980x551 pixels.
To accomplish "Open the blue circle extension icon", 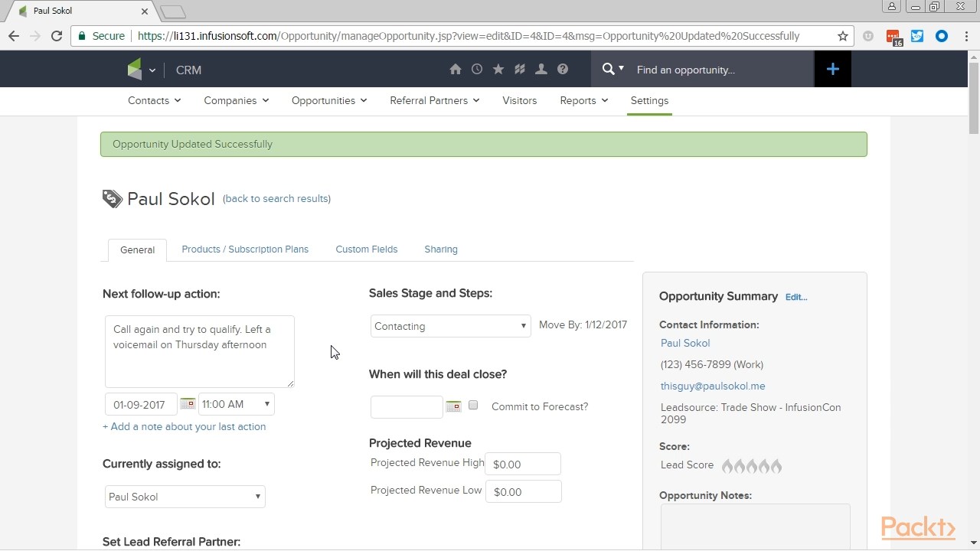I will pyautogui.click(x=942, y=36).
